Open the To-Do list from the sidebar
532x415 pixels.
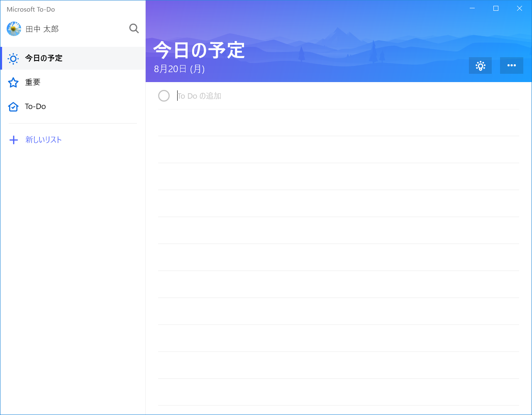[x=36, y=107]
